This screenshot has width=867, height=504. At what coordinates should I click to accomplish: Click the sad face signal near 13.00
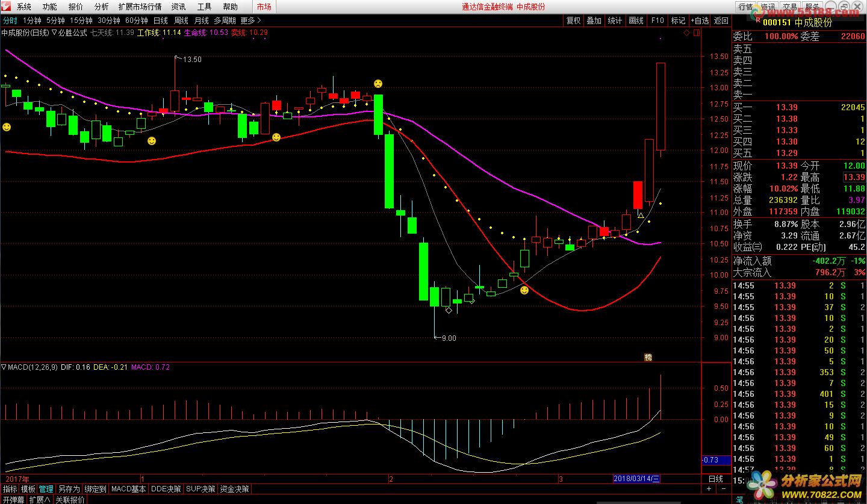point(378,83)
